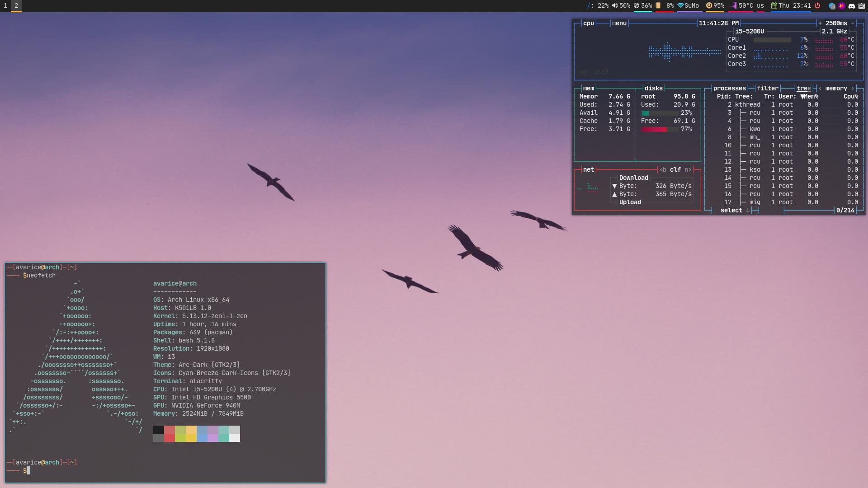Click the neofetch command text
Viewport: 868px width, 488px height.
[x=41, y=276]
